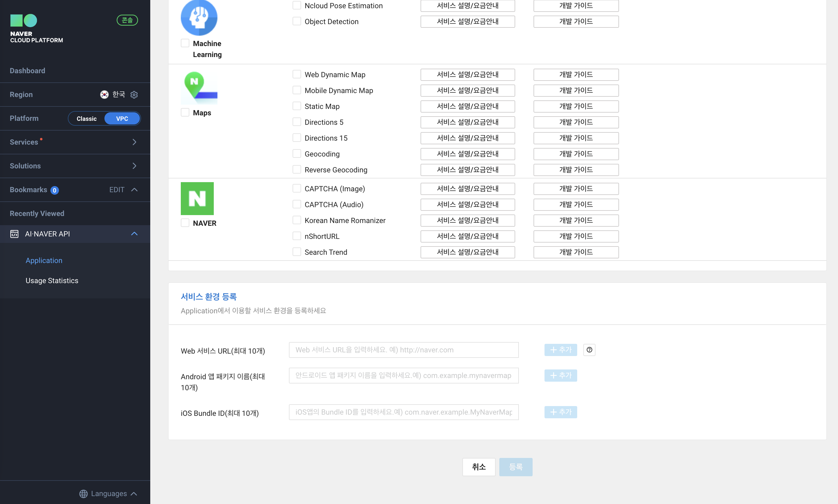Go to Dashboard in sidebar
This screenshot has height=504, width=838.
click(27, 71)
